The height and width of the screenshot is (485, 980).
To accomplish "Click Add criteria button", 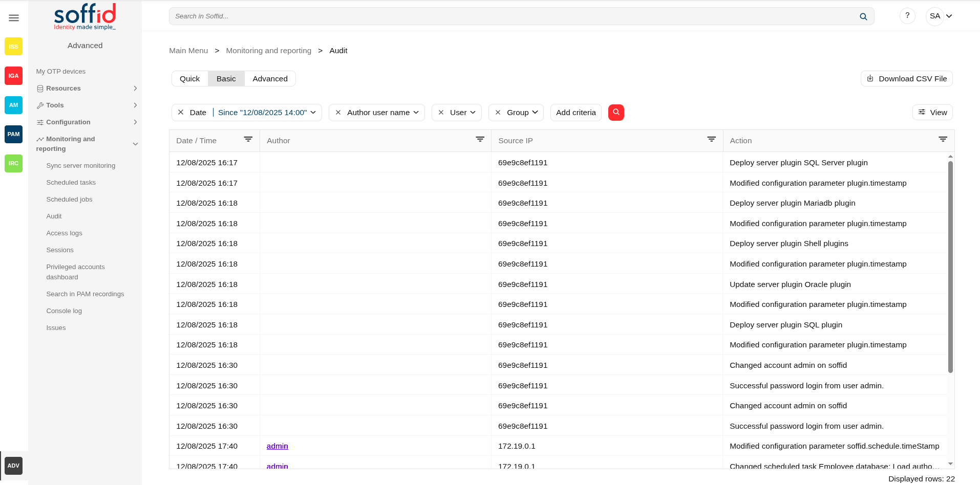I will tap(576, 113).
